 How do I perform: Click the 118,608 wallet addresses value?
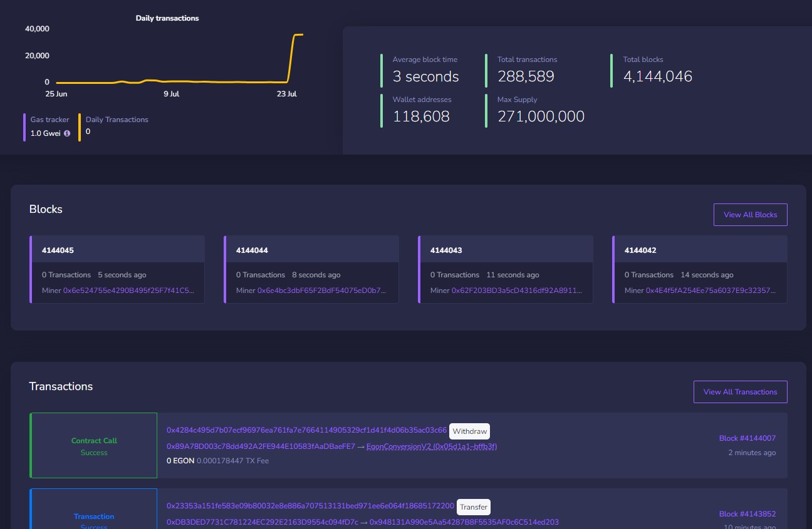pos(421,116)
